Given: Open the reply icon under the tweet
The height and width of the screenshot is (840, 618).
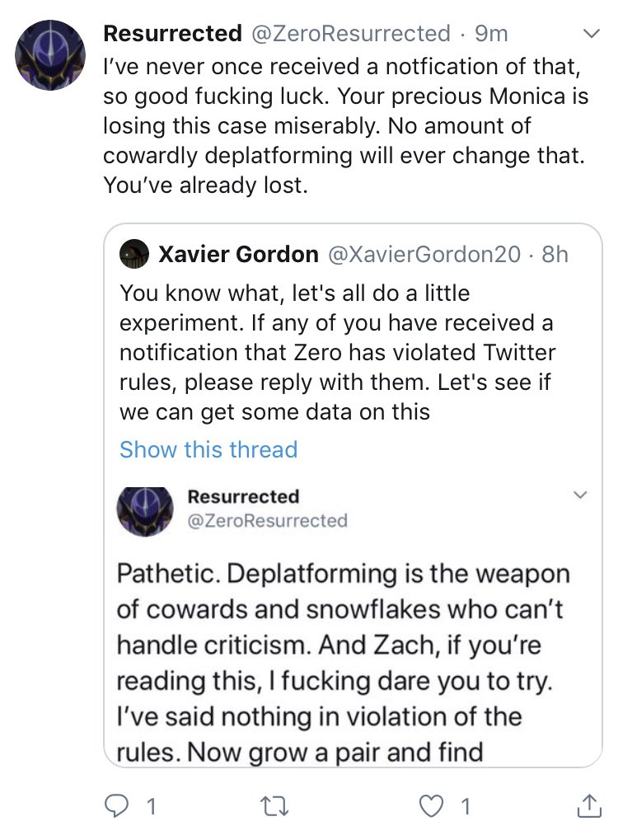Looking at the screenshot, I should pyautogui.click(x=115, y=805).
